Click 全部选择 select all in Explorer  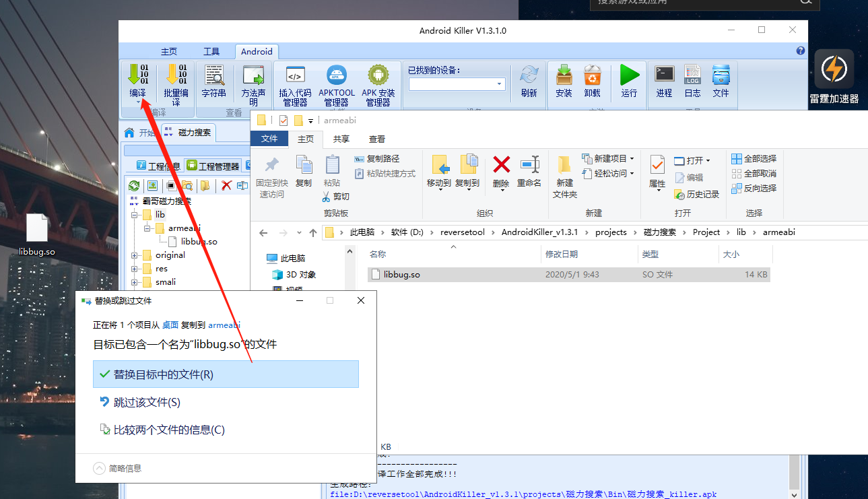(x=754, y=159)
